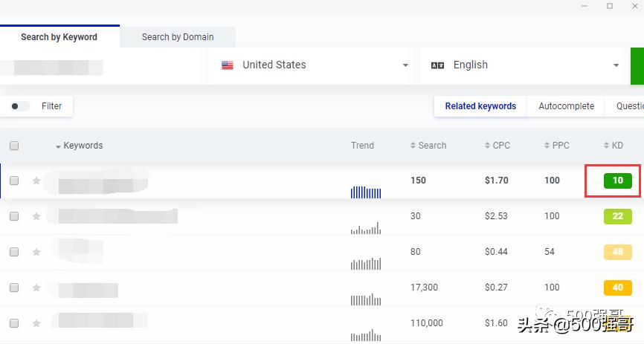644x344 pixels.
Task: Toggle the Filter switch on
Action: (x=20, y=106)
